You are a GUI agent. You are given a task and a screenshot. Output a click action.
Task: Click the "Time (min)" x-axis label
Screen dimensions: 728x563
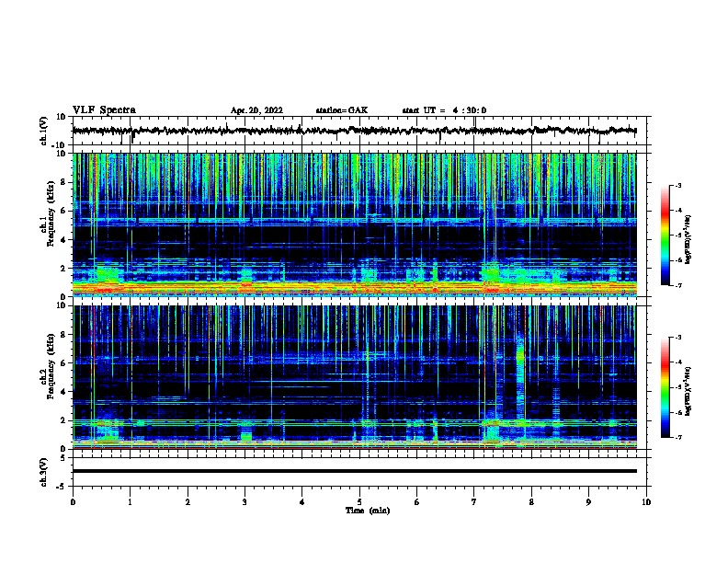click(368, 511)
